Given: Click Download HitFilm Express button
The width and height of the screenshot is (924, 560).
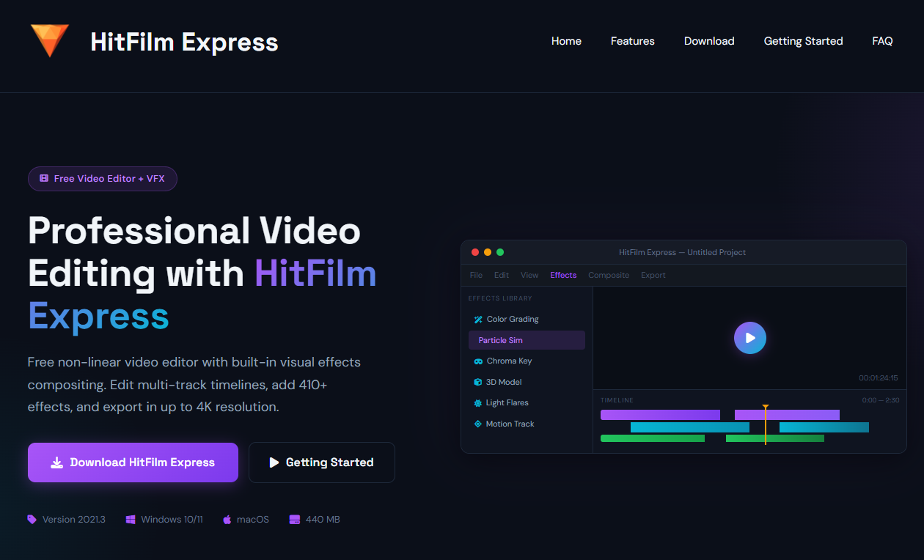Looking at the screenshot, I should [133, 463].
